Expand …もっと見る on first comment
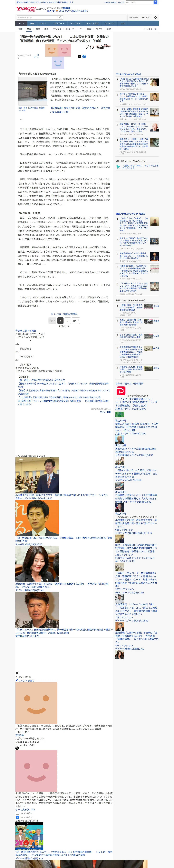The height and width of the screenshot is (868, 174). pyautogui.click(x=22, y=732)
